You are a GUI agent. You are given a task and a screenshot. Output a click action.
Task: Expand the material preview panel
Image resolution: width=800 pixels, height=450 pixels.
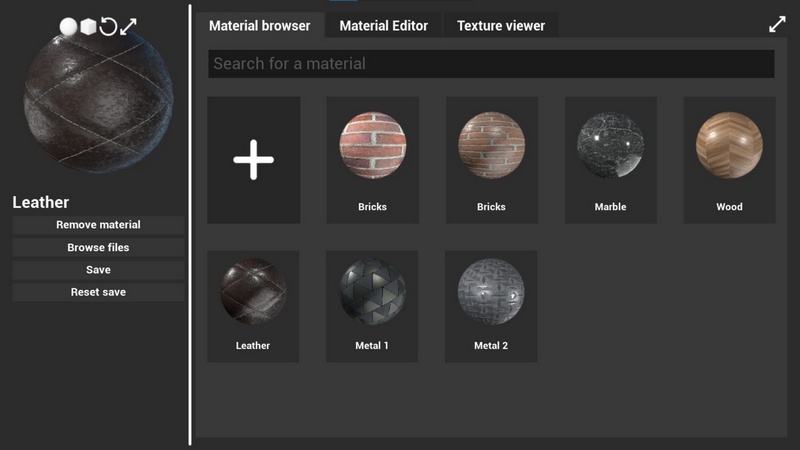coord(128,27)
